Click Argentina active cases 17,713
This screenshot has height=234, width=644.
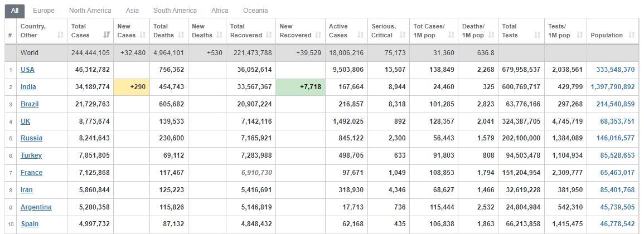[x=354, y=207]
